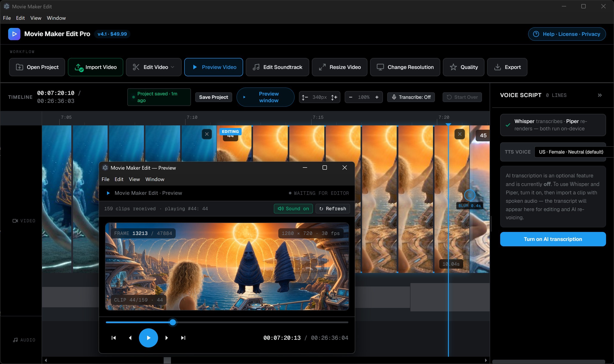Open the File menu in main window
The width and height of the screenshot is (614, 364).
click(x=7, y=18)
